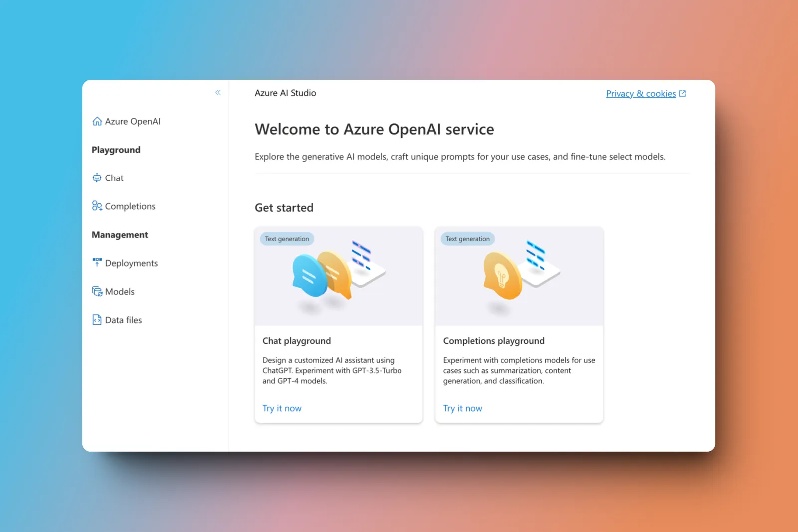Navigate to Models in the sidebar
The image size is (798, 532).
point(120,292)
